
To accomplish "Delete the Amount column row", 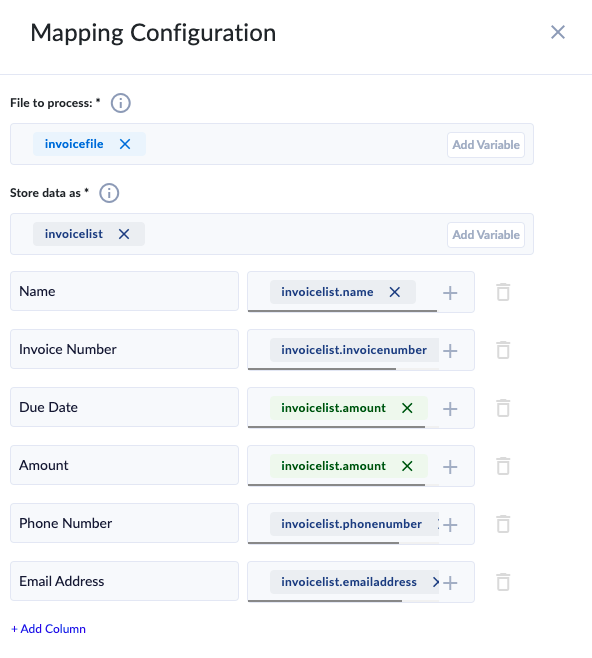I will click(503, 466).
